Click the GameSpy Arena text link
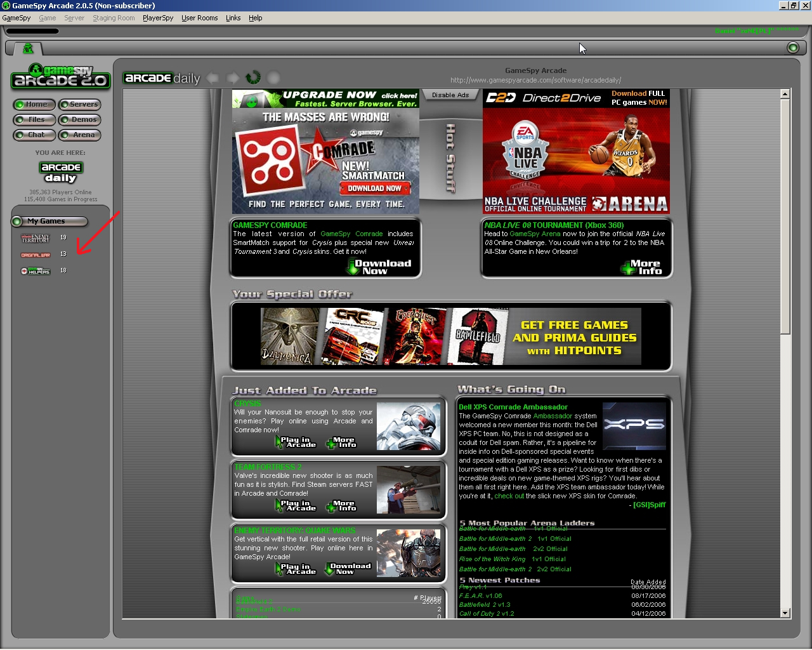The image size is (812, 650). click(535, 234)
